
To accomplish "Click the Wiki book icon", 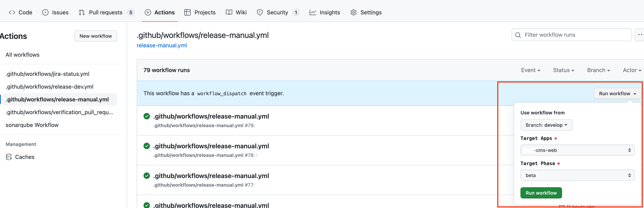I will pyautogui.click(x=229, y=13).
